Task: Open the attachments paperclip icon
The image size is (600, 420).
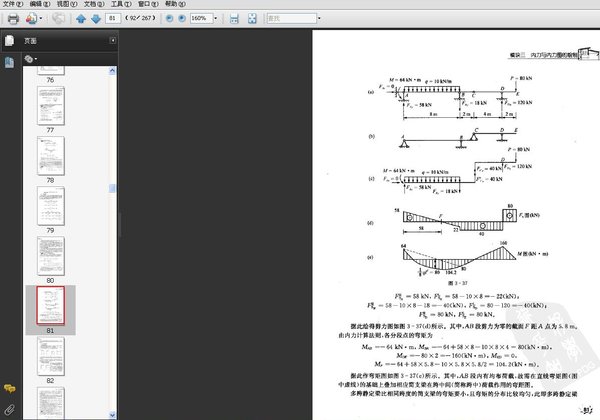Action: pos(9,410)
